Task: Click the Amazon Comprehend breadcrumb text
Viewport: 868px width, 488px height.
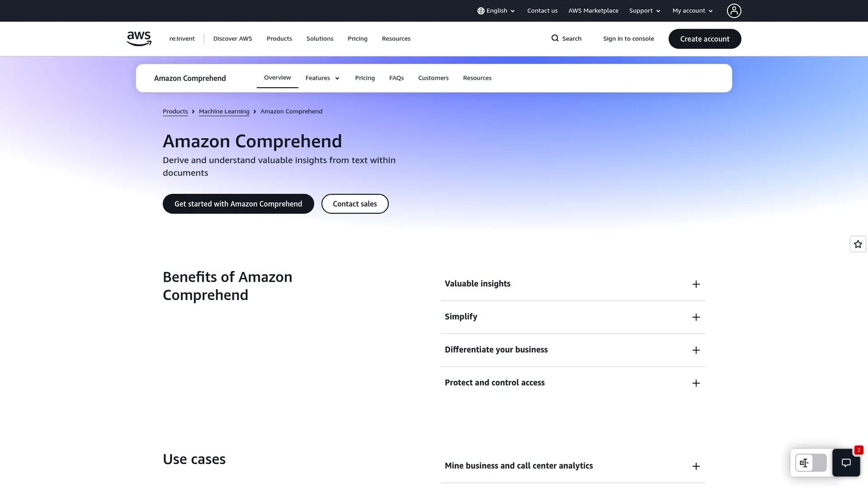Action: (x=291, y=112)
